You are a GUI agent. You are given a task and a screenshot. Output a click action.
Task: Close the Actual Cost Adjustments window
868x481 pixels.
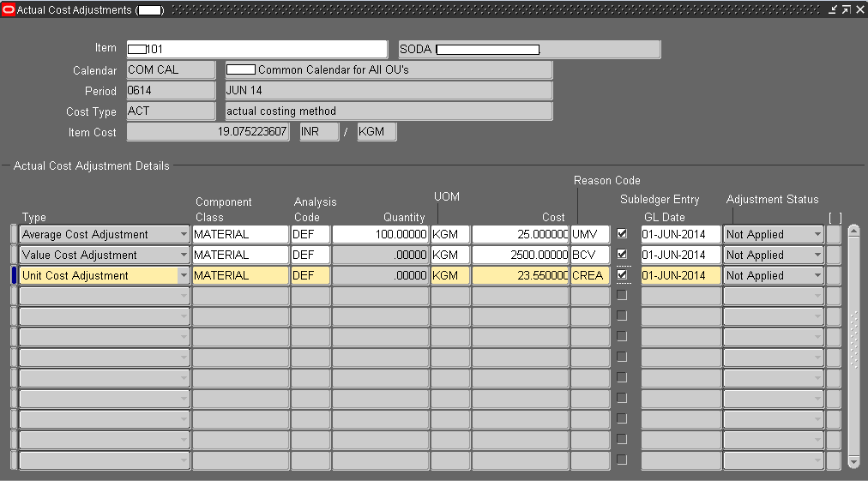pyautogui.click(x=859, y=9)
